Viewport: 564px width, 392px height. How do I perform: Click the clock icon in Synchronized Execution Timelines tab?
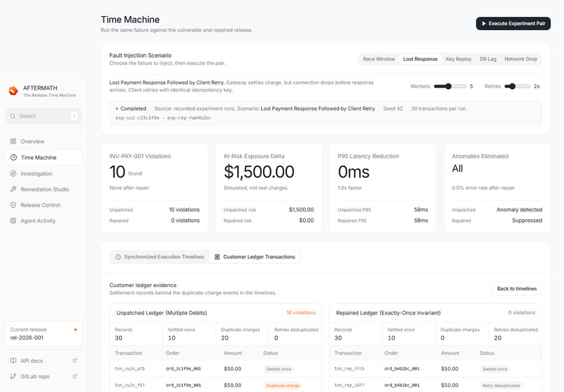[x=118, y=257]
